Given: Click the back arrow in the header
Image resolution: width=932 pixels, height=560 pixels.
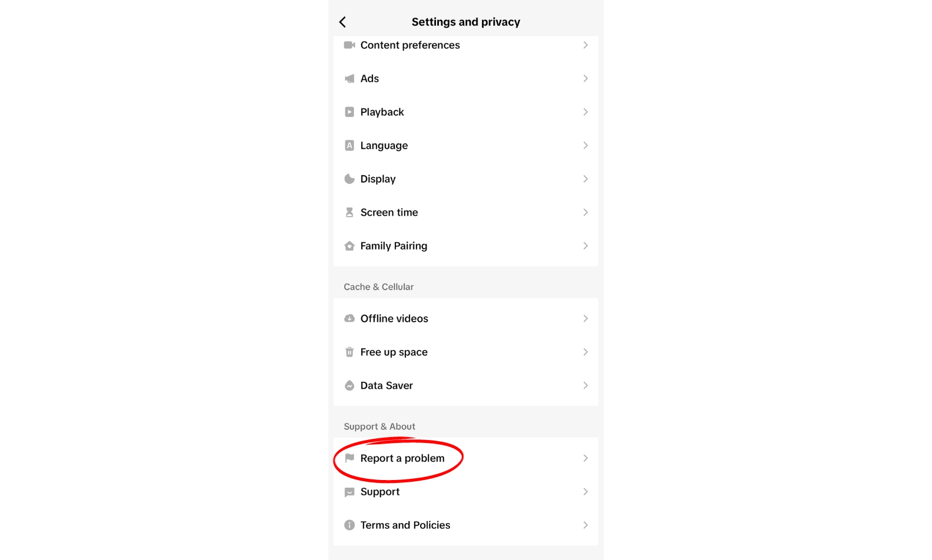Looking at the screenshot, I should (343, 22).
